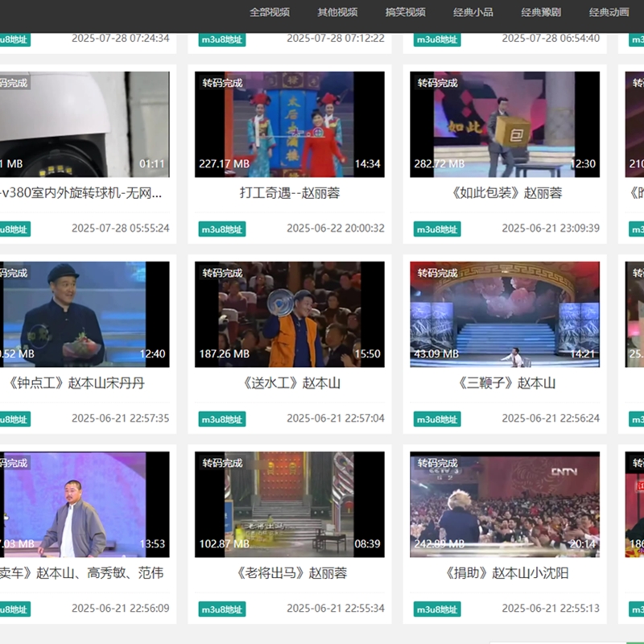Screen dimensions: 644x644
Task: Select 搞笑视频 in the top navigation
Action: pyautogui.click(x=405, y=12)
